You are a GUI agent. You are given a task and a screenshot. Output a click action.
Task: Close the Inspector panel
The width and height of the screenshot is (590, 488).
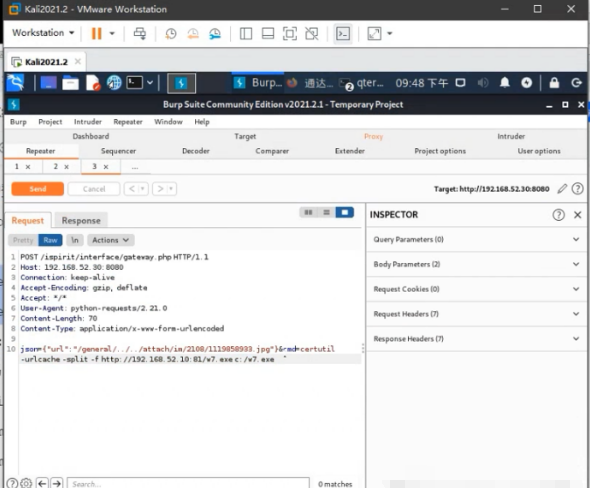(578, 215)
